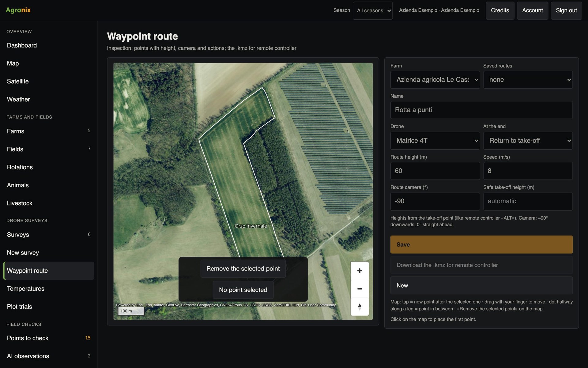Open AI observations

coord(49,356)
